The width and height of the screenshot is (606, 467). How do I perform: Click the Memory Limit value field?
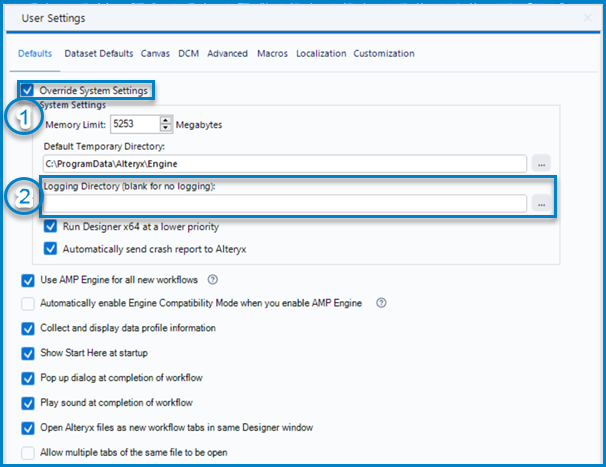coord(135,124)
